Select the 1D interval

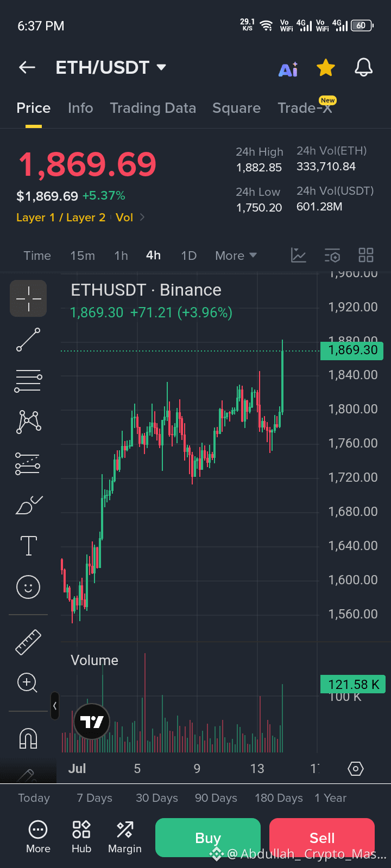[188, 256]
